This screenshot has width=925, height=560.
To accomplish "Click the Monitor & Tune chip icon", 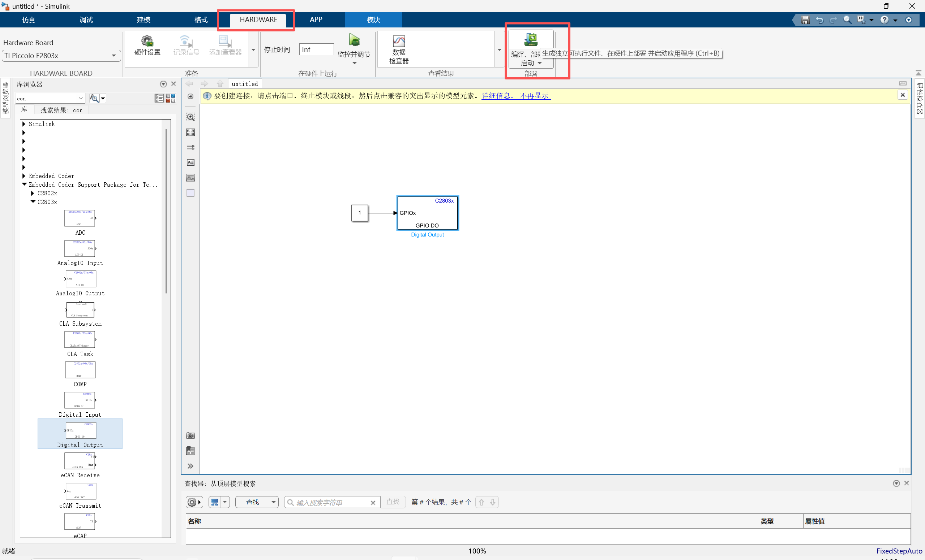I will [x=354, y=40].
